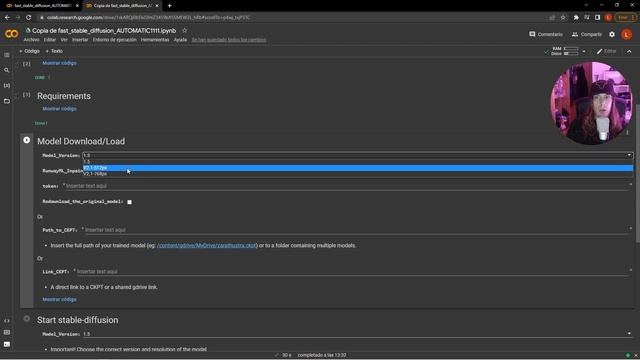Open Model_Version dropdown in Start stable-diffusion

pos(358,334)
